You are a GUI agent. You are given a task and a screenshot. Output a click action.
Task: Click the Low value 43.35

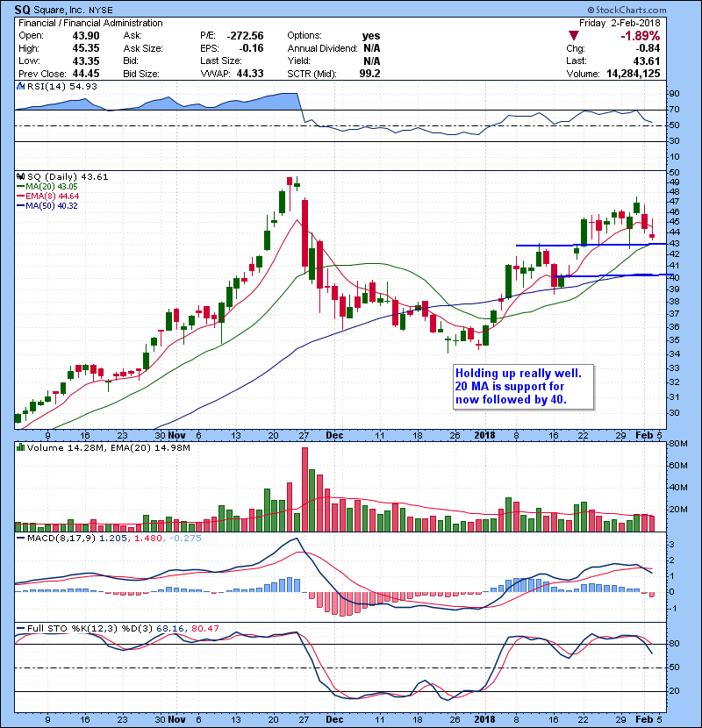click(x=86, y=61)
